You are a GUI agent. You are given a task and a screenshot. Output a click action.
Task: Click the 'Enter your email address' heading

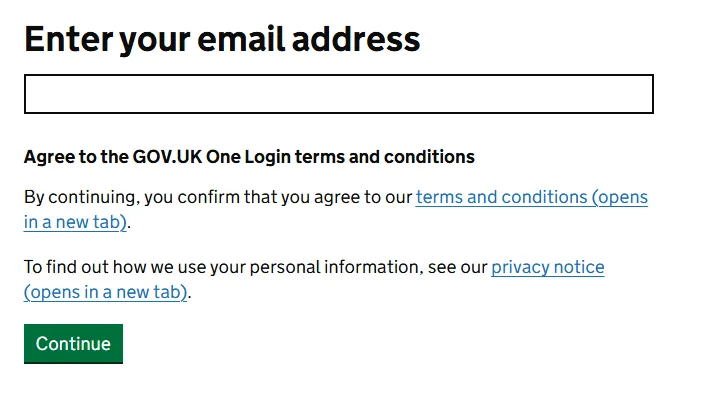tap(222, 39)
